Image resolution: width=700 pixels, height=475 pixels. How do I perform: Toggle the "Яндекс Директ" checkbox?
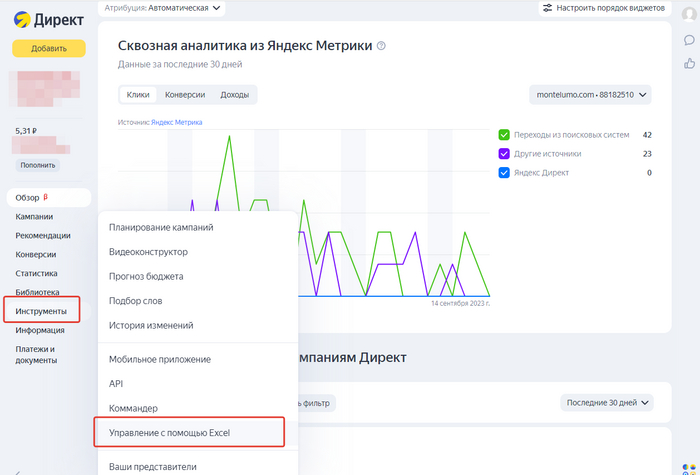click(505, 173)
